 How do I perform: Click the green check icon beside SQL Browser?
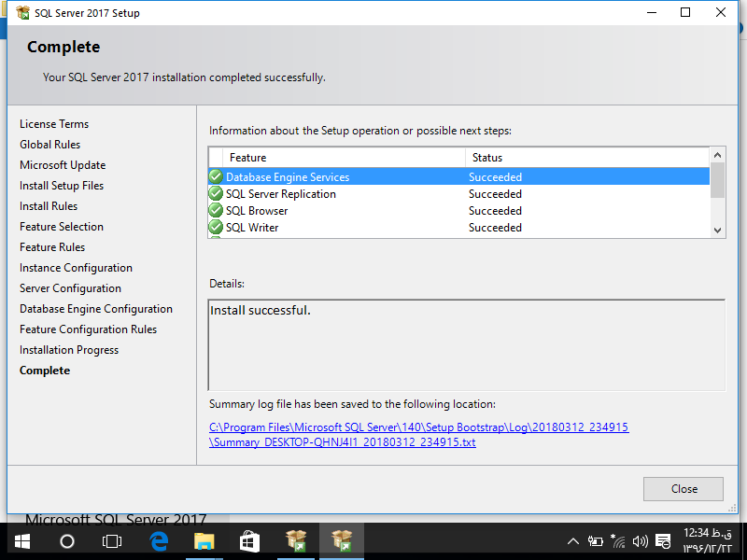(x=216, y=210)
